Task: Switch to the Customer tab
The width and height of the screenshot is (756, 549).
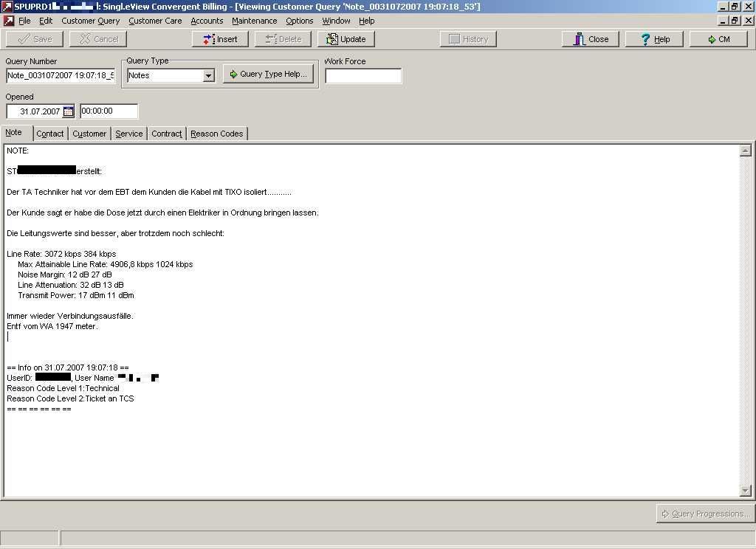Action: coord(89,134)
